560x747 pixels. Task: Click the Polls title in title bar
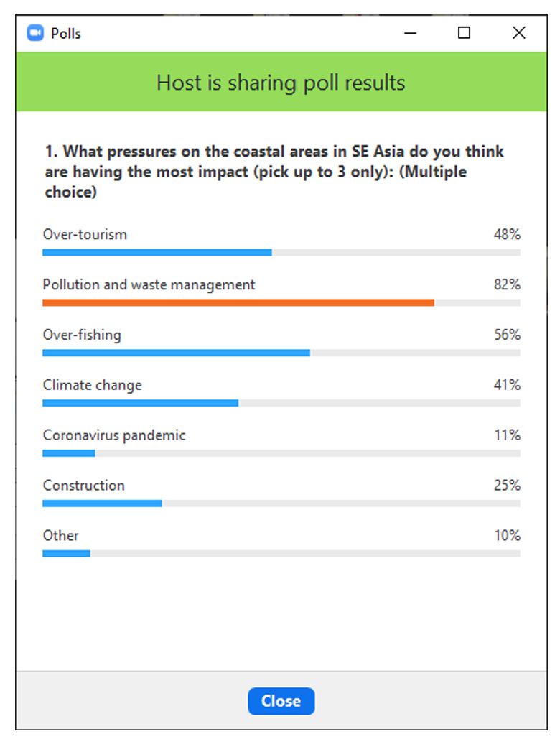pos(66,34)
